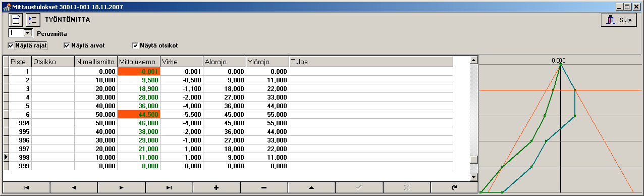This screenshot has height=196, width=644.
Task: Click Mittalukema value 29,000
Action: pyautogui.click(x=138, y=140)
